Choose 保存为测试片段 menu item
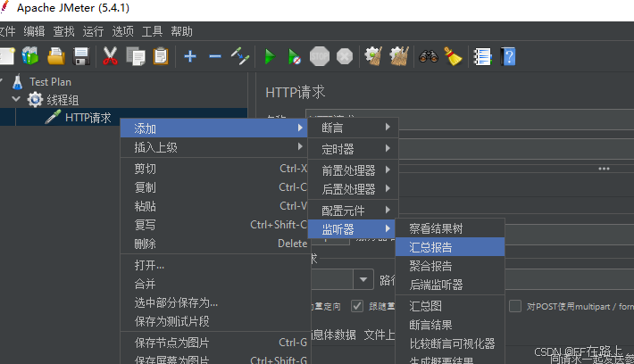 tap(214, 321)
